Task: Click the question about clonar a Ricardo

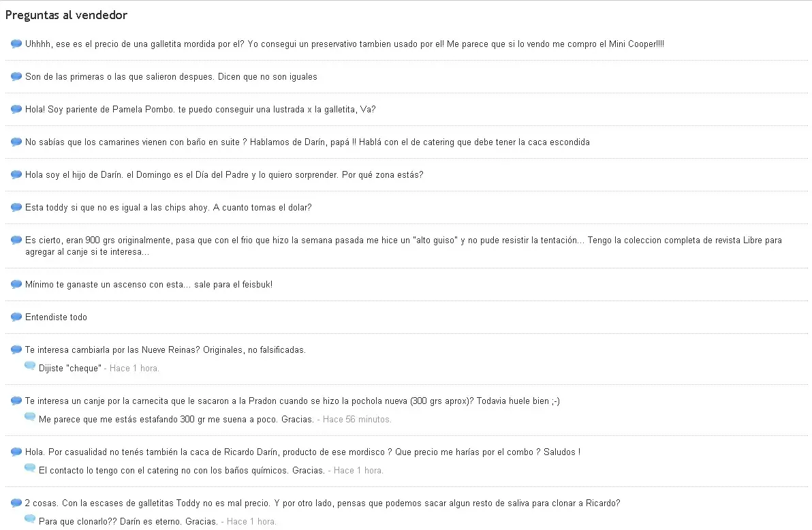Action: click(x=323, y=503)
